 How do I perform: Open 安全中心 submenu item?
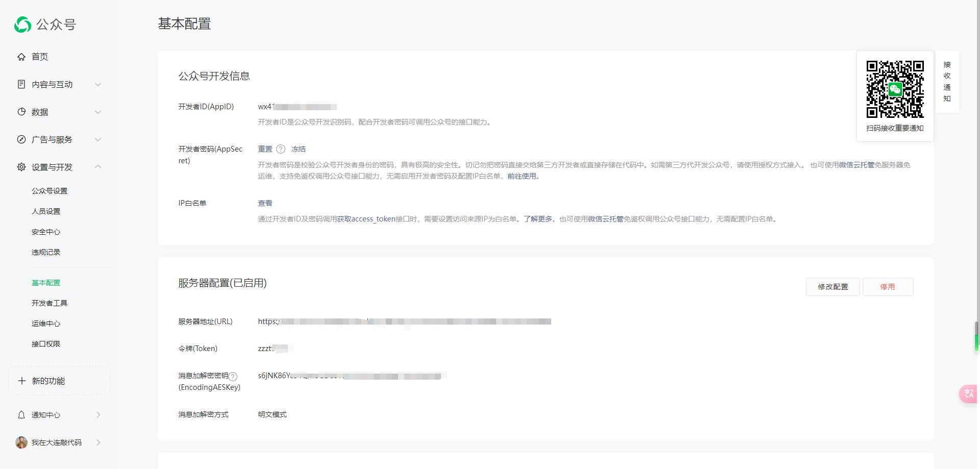pyautogui.click(x=46, y=232)
